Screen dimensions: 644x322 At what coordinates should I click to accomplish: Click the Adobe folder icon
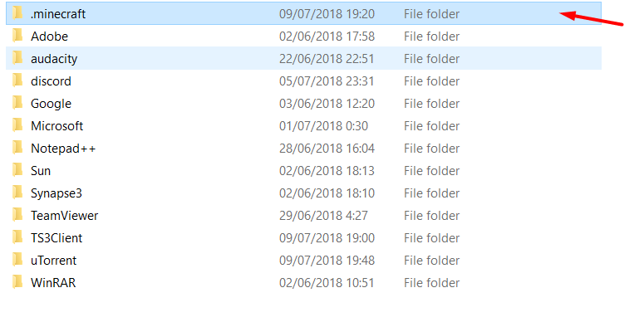click(17, 36)
